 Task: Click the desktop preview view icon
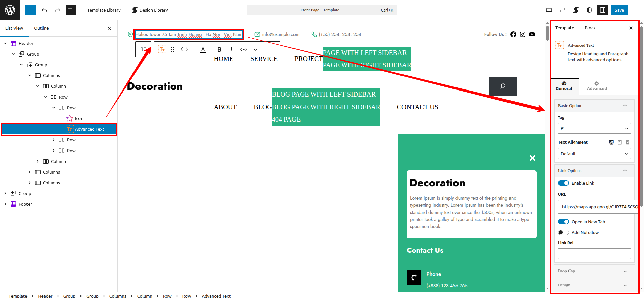point(549,10)
